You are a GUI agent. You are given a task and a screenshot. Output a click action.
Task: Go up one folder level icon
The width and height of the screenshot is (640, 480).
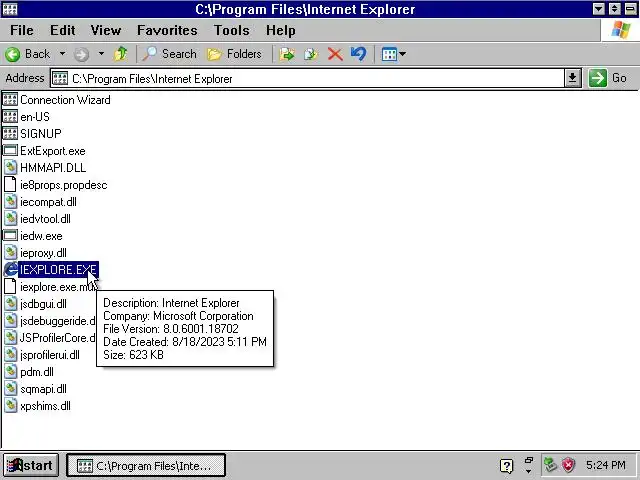(120, 54)
